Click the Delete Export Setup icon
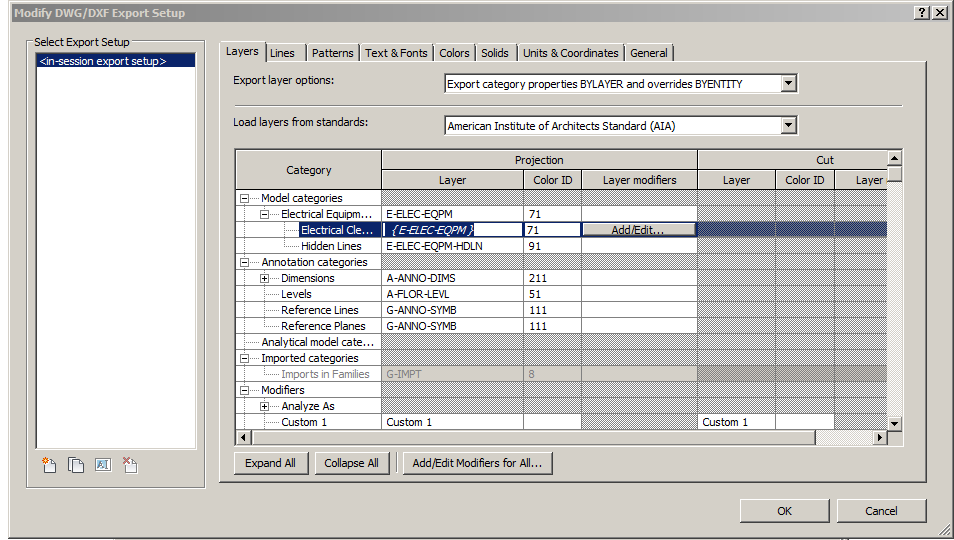This screenshot has width=954, height=540. coord(129,465)
